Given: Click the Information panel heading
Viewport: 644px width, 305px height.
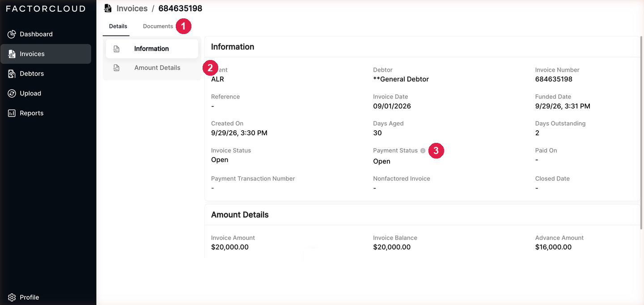Looking at the screenshot, I should tap(233, 47).
